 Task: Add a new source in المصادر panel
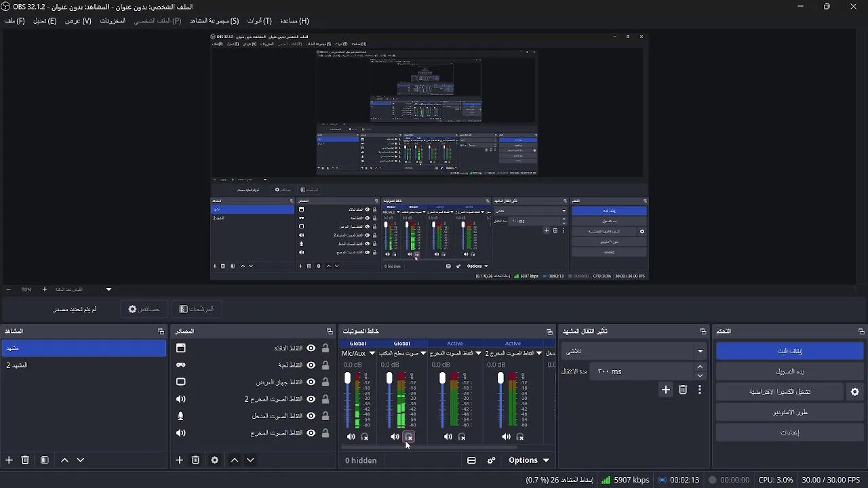179,460
